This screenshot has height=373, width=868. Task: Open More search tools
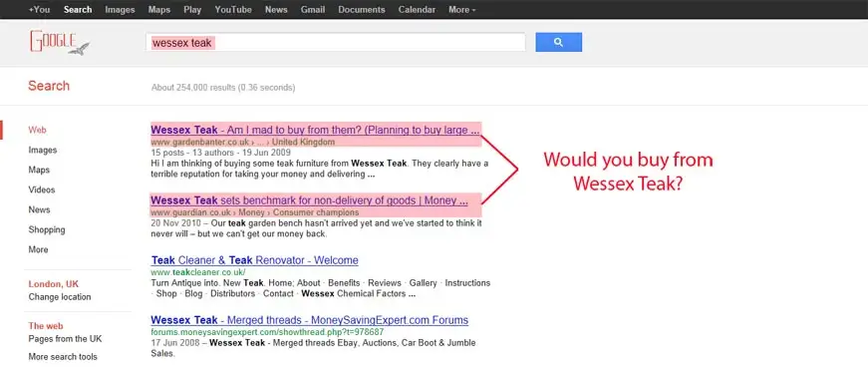tap(63, 357)
